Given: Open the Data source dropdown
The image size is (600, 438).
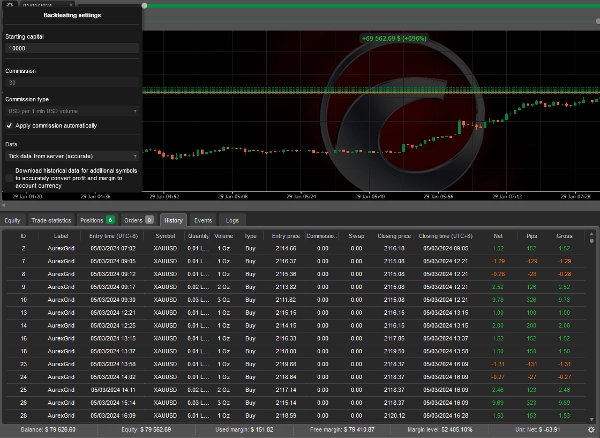Looking at the screenshot, I should click(x=72, y=156).
